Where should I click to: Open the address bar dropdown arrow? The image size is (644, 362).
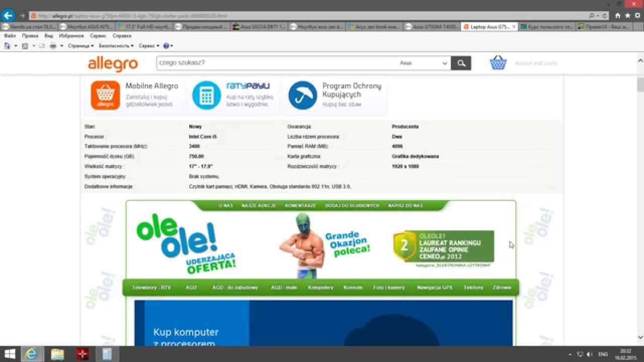tap(597, 16)
